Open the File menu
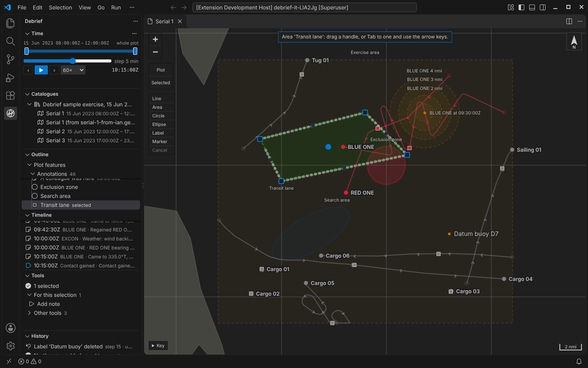The image size is (588, 368). point(22,7)
